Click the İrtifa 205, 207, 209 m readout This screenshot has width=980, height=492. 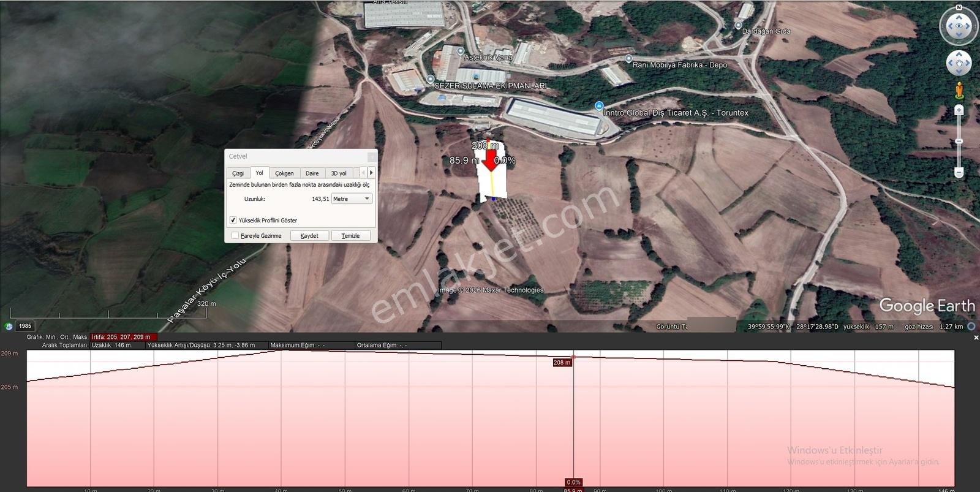(x=124, y=337)
